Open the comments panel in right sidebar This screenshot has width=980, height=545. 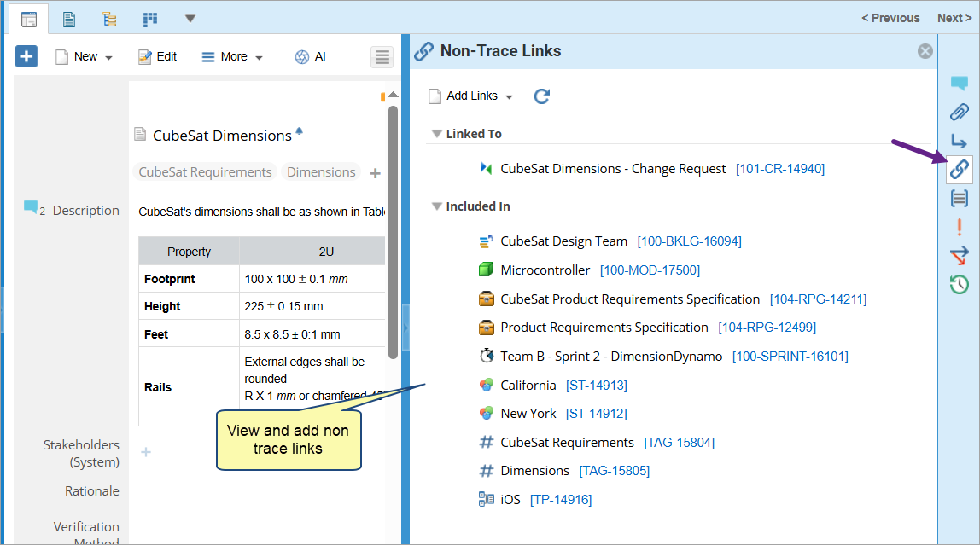[960, 84]
